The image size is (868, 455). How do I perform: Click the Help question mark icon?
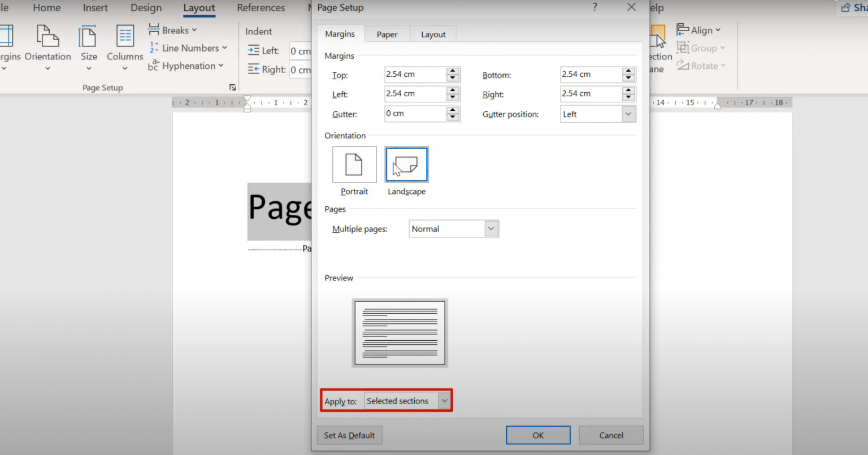point(594,7)
